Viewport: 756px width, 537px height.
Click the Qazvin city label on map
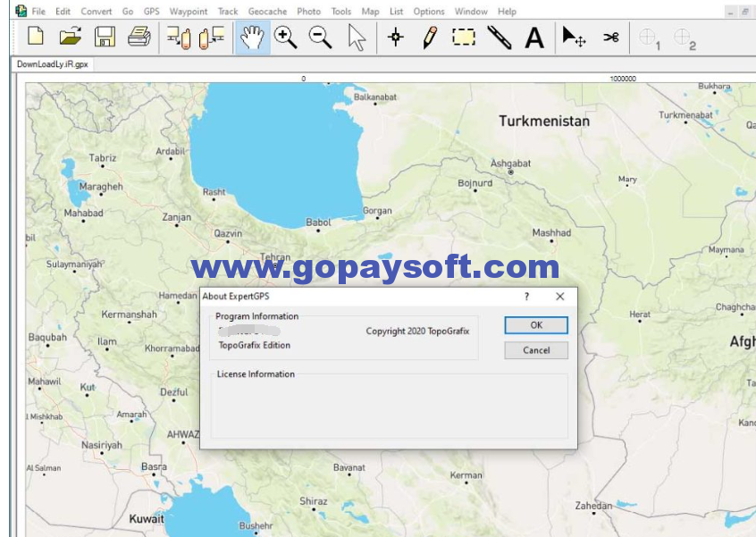coord(228,234)
